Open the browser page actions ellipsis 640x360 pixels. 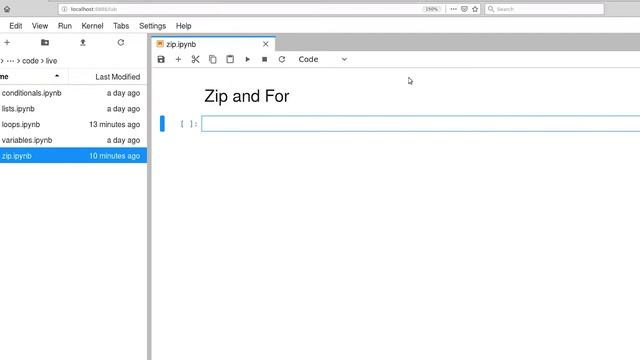tap(453, 9)
